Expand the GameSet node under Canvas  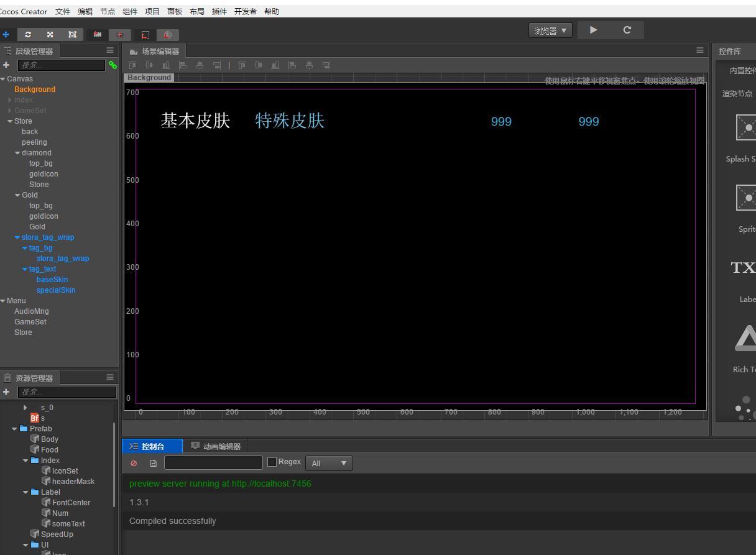coord(10,111)
